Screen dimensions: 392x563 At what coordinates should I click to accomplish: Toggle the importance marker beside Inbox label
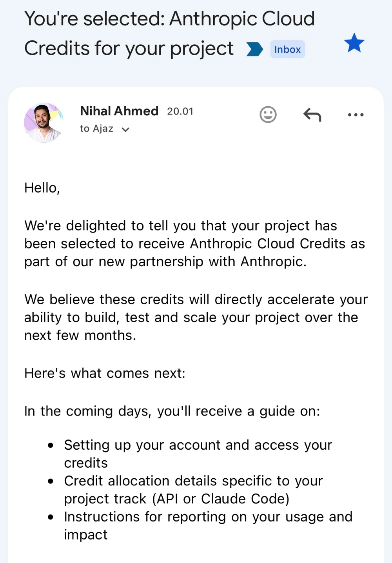(254, 49)
